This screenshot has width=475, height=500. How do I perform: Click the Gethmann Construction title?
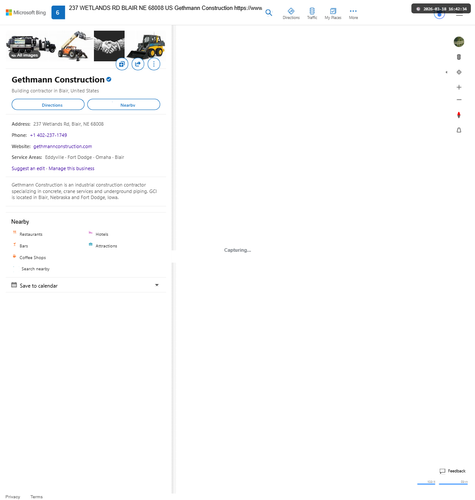tap(58, 80)
